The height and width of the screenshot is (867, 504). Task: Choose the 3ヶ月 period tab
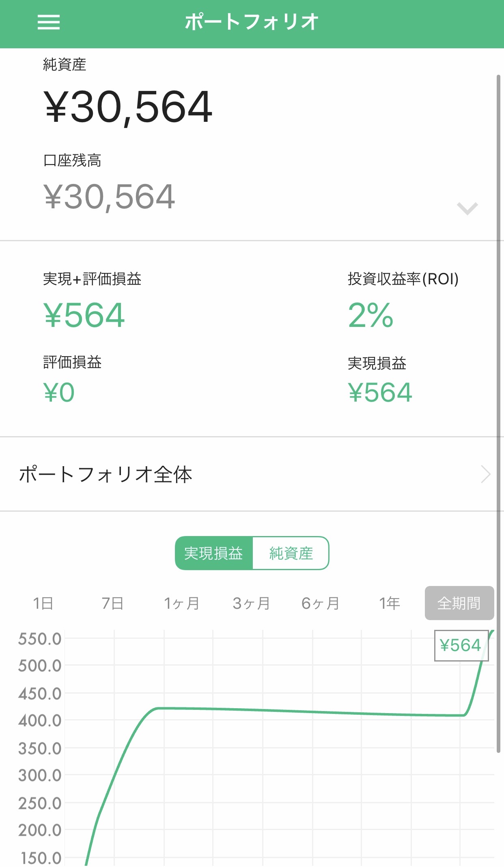tap(251, 603)
